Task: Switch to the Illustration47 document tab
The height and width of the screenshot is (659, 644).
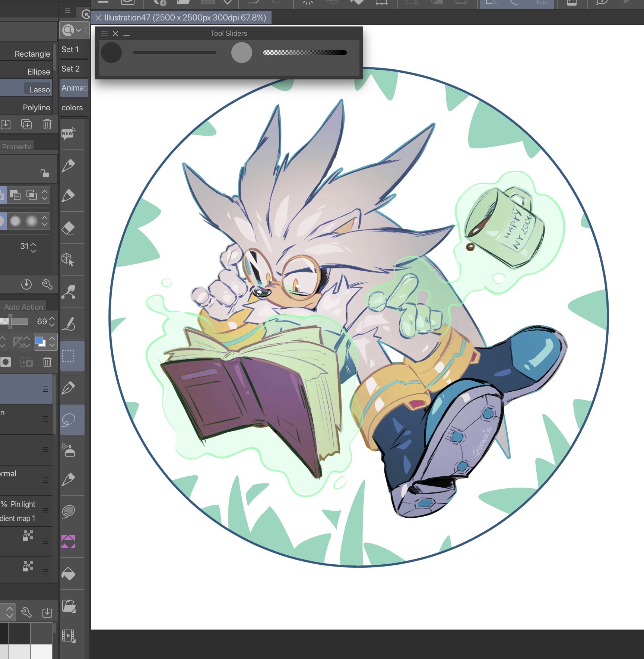Action: click(x=185, y=18)
